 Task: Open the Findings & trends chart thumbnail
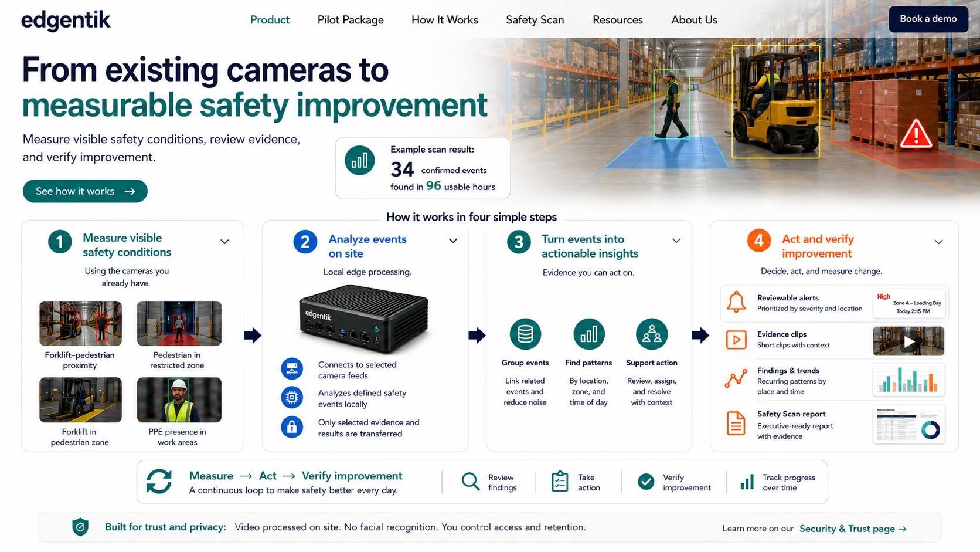point(909,379)
